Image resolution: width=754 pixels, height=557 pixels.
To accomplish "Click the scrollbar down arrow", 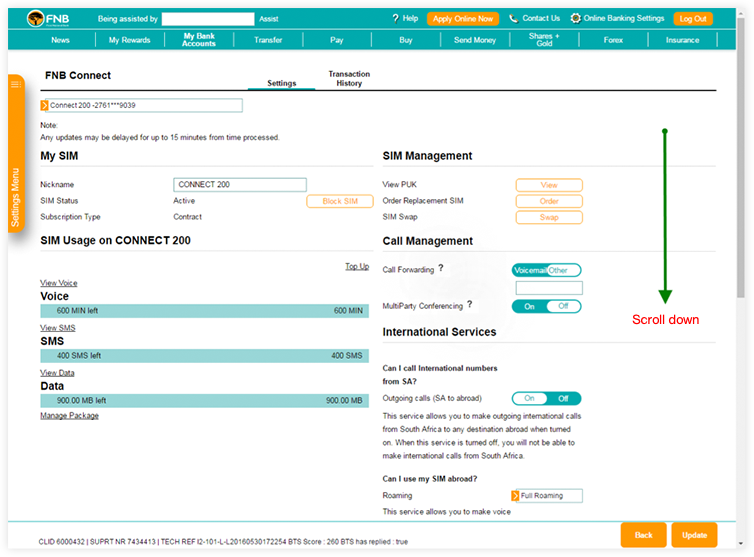I will point(741,543).
